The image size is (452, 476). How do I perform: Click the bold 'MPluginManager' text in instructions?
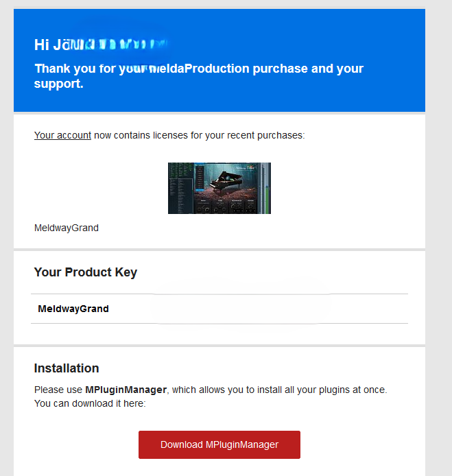126,390
